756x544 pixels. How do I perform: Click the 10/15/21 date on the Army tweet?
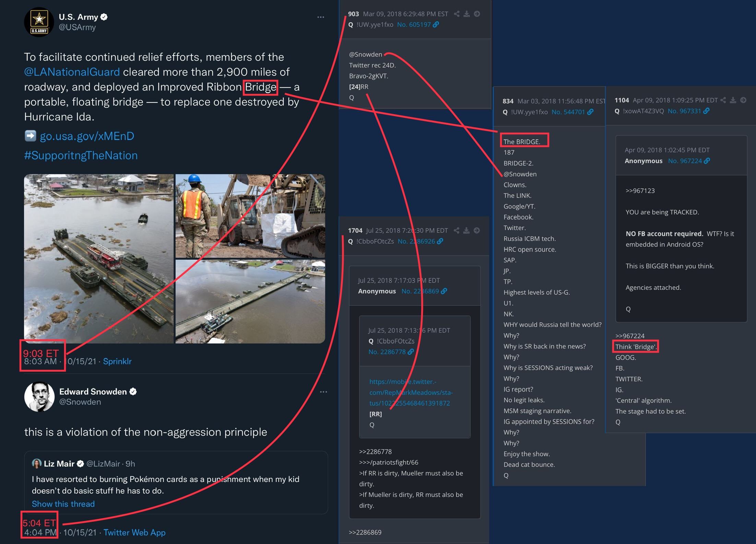(80, 361)
